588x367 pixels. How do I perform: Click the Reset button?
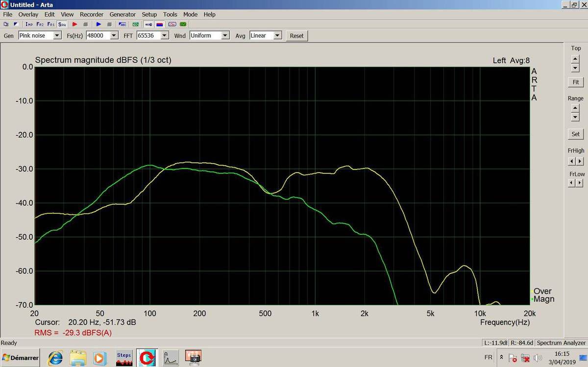click(296, 36)
